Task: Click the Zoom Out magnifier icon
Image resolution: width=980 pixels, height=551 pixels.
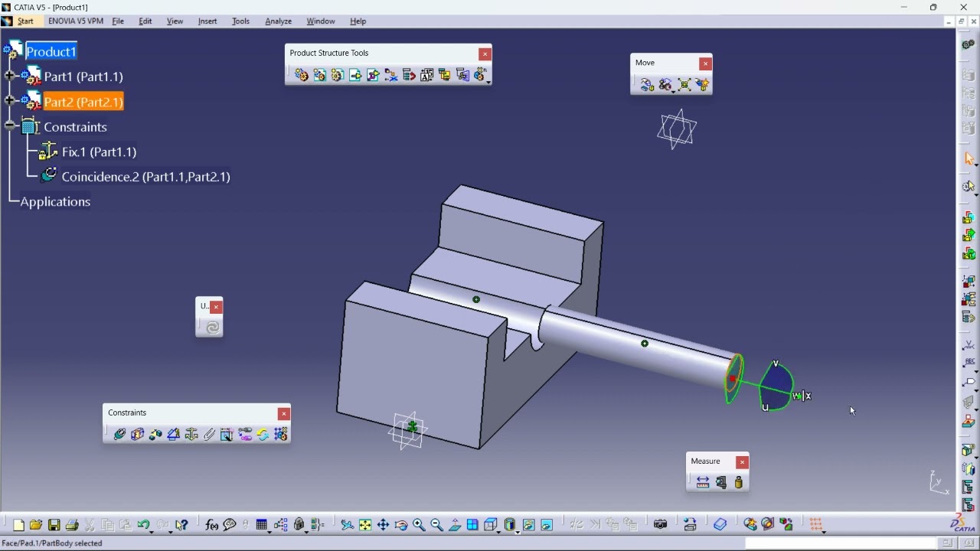Action: click(x=437, y=525)
